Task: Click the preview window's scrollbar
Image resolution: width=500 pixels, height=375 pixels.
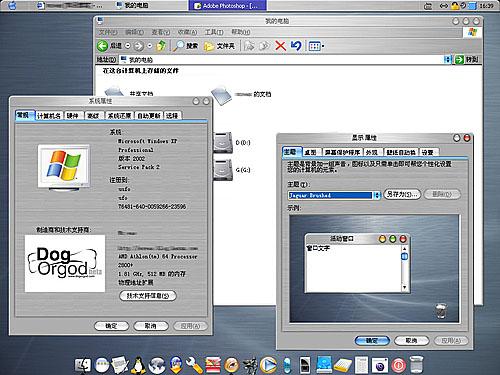Action: coord(404,268)
